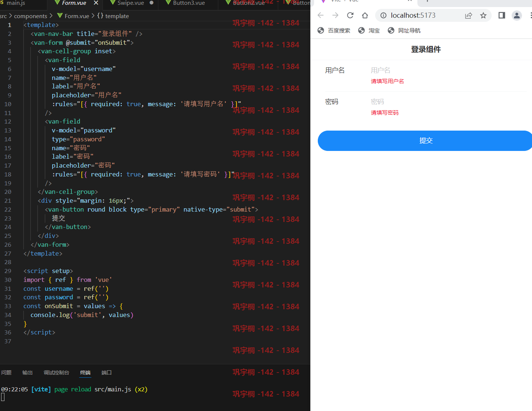Go forward in the browser

pos(335,16)
